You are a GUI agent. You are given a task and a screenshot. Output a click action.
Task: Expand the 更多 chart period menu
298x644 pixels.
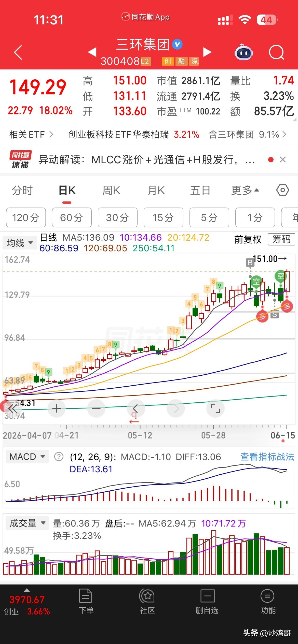245,190
